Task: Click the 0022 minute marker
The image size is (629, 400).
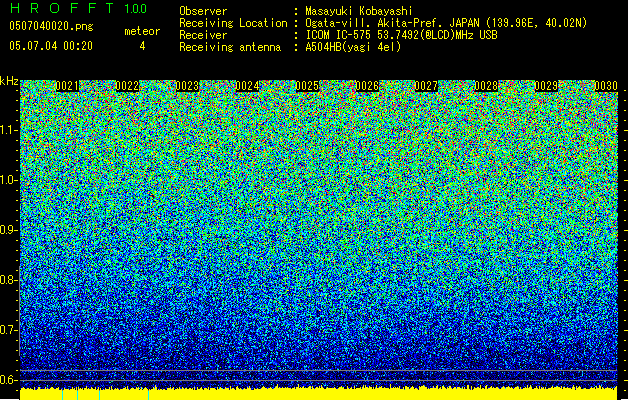Action: point(127,86)
